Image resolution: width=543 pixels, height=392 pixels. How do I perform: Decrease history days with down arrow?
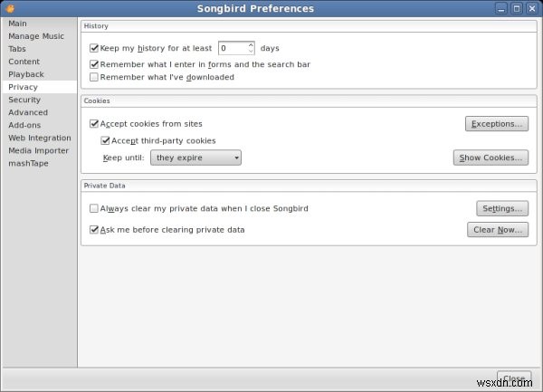click(251, 51)
